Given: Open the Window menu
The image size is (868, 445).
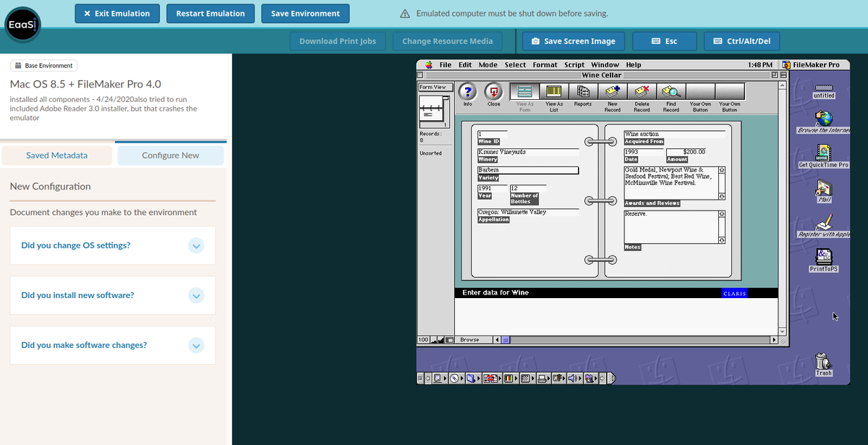Looking at the screenshot, I should (x=605, y=64).
